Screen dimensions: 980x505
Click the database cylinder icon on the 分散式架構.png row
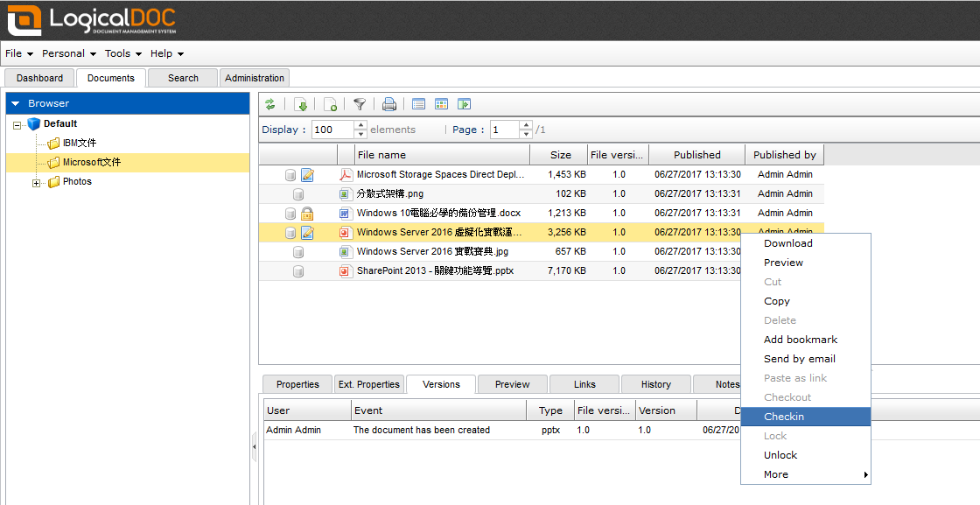pyautogui.click(x=298, y=193)
